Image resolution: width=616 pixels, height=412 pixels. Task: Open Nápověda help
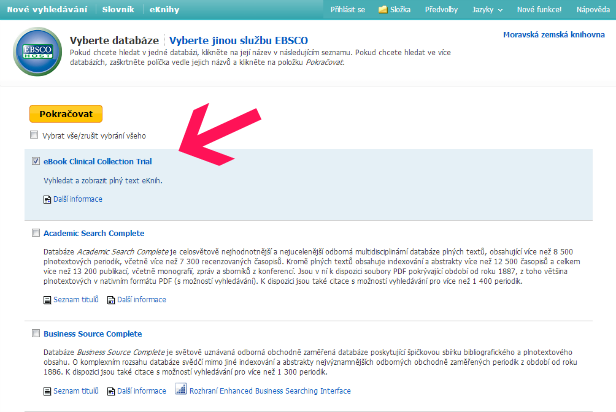click(593, 9)
